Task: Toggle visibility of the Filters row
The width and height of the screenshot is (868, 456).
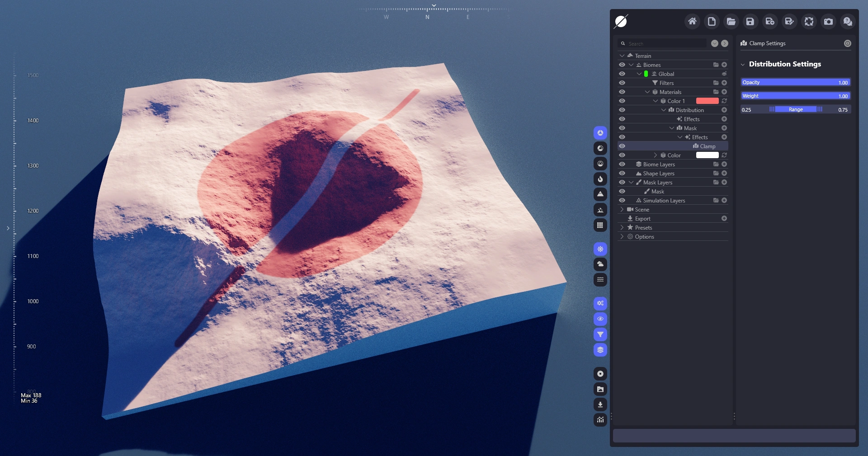Action: (x=622, y=83)
